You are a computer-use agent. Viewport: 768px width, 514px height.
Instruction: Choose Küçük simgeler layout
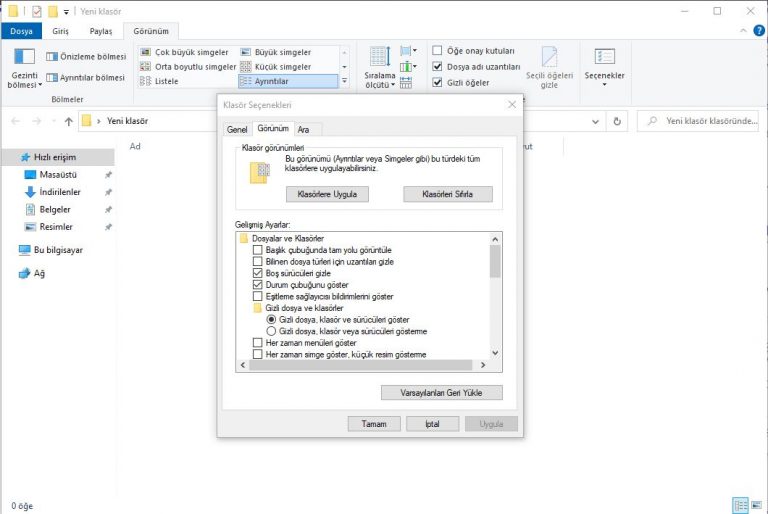(x=277, y=67)
